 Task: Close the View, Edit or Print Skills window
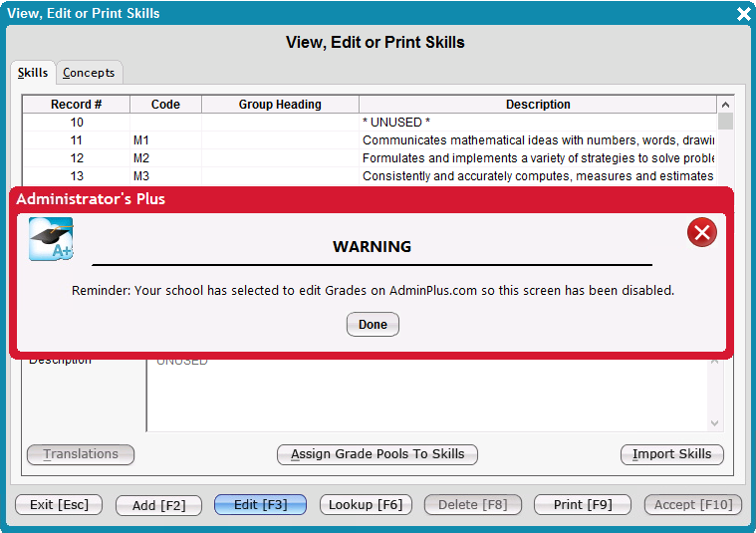tap(744, 14)
